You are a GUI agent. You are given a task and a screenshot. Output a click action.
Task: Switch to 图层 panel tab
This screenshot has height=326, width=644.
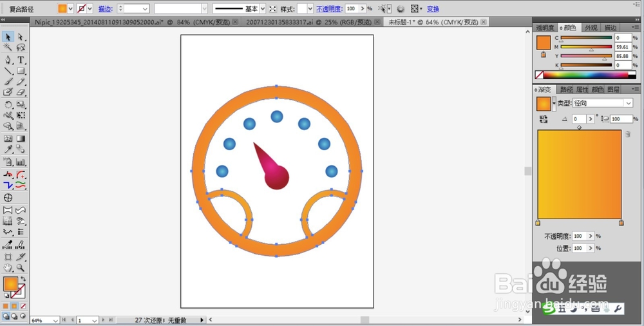click(613, 89)
